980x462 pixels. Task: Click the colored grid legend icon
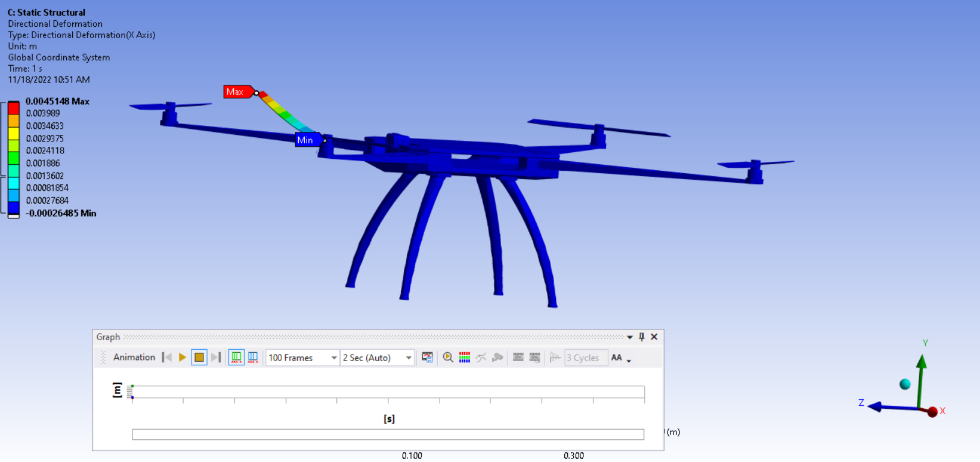(x=465, y=358)
